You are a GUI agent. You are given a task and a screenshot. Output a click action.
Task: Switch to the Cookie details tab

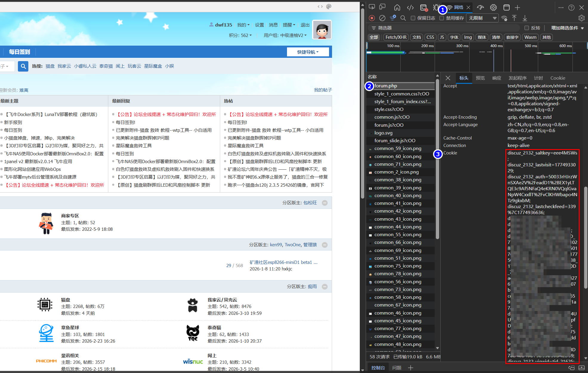(x=558, y=78)
